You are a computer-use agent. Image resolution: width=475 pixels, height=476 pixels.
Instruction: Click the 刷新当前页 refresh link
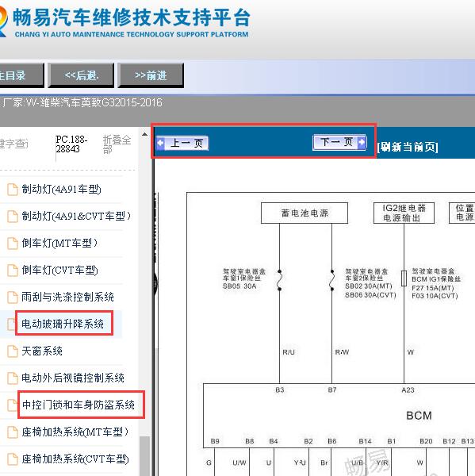coord(408,148)
